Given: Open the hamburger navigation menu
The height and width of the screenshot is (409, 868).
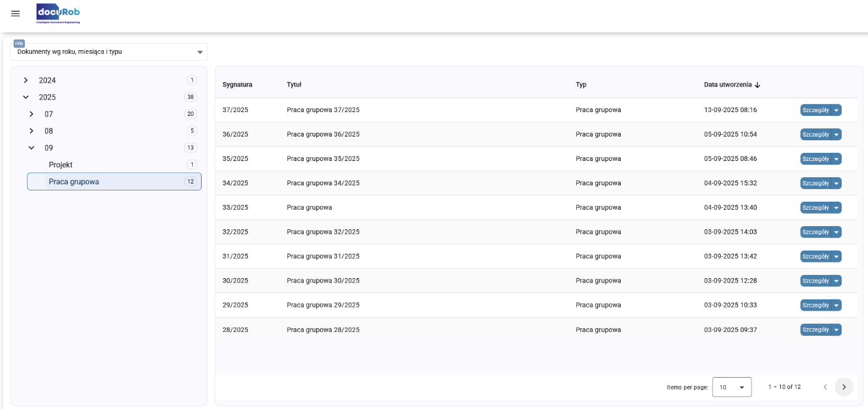Looking at the screenshot, I should [x=16, y=14].
